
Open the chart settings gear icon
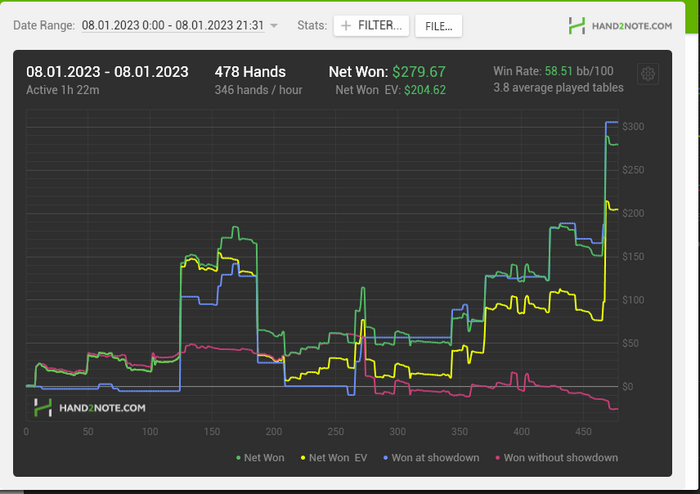pyautogui.click(x=648, y=74)
